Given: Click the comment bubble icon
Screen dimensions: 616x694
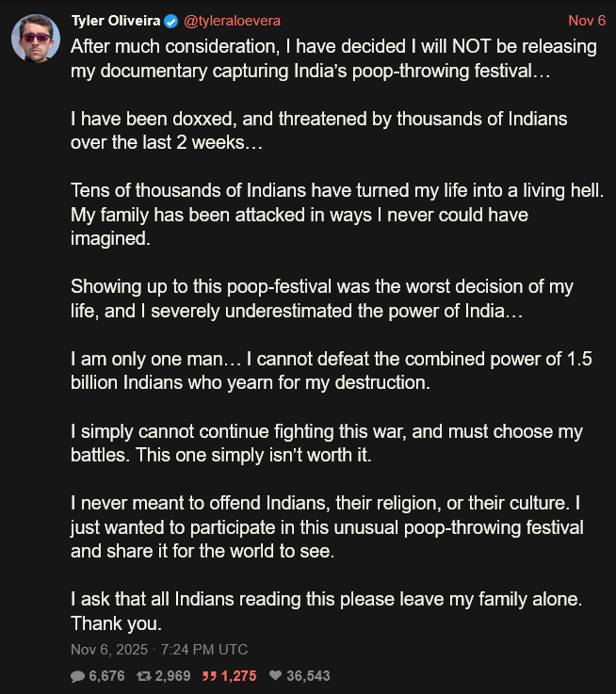Looking at the screenshot, I should [77, 676].
